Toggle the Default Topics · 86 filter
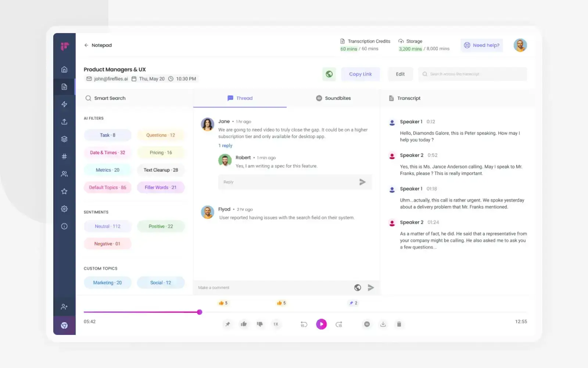 108,187
